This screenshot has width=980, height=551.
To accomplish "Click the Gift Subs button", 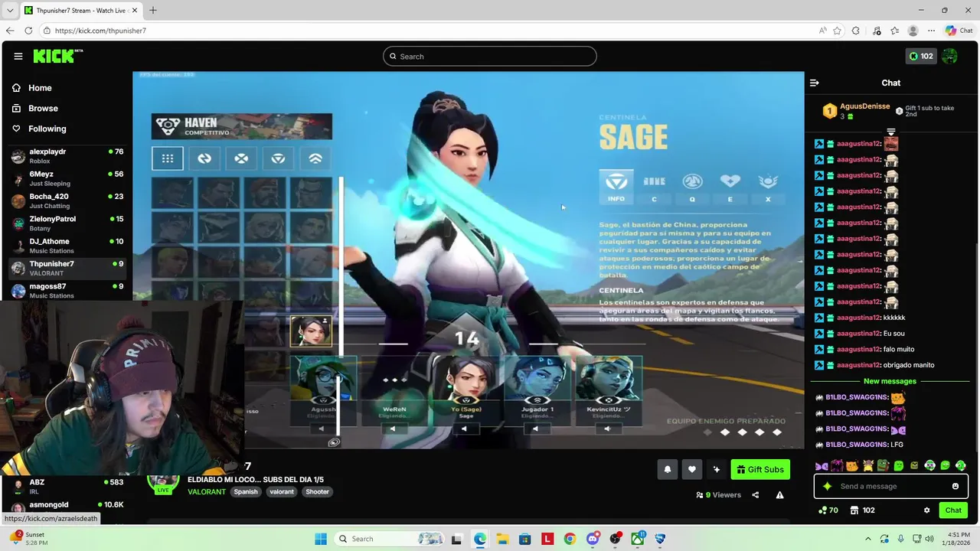I will (x=760, y=470).
